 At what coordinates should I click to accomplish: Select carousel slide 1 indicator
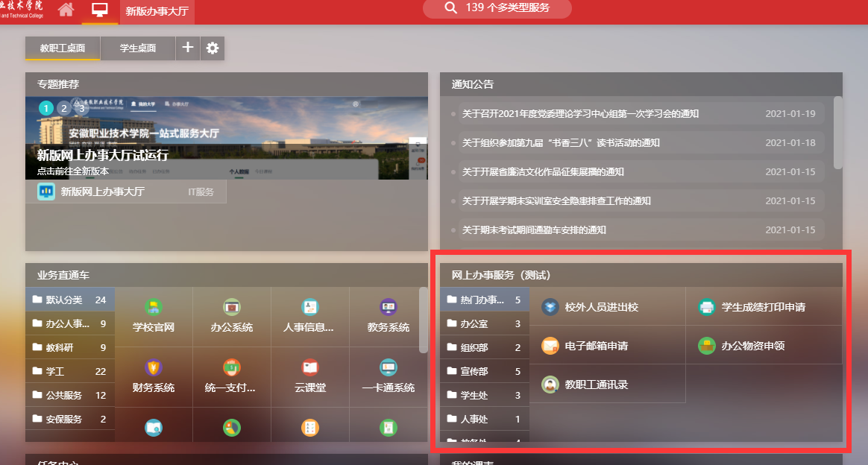pos(46,108)
